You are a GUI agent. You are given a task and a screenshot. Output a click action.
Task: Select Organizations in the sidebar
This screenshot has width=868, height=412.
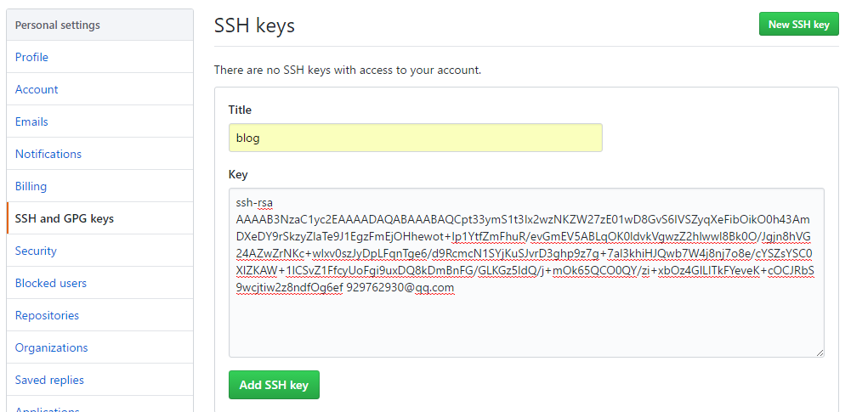52,347
